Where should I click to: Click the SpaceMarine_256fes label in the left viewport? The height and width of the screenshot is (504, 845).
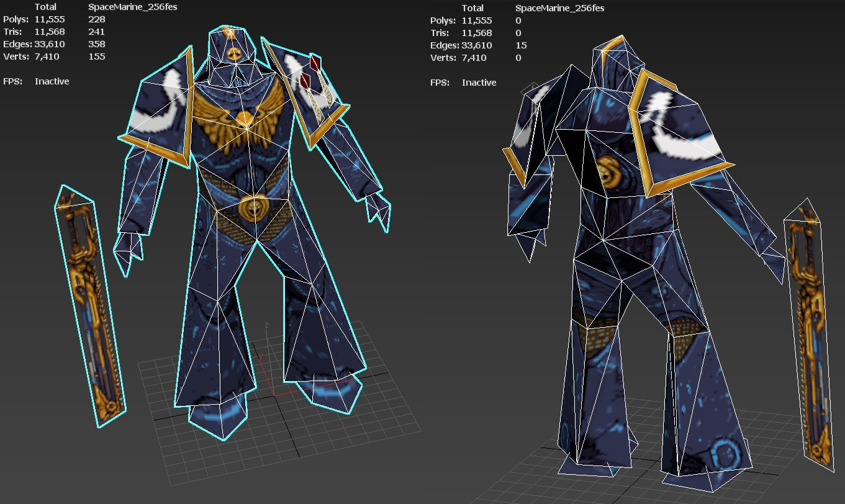[133, 7]
